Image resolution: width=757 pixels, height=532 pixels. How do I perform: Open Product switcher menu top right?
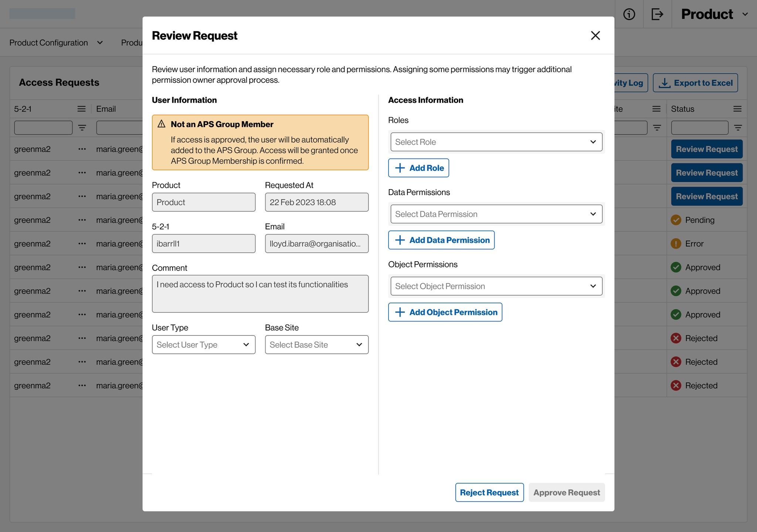(714, 14)
